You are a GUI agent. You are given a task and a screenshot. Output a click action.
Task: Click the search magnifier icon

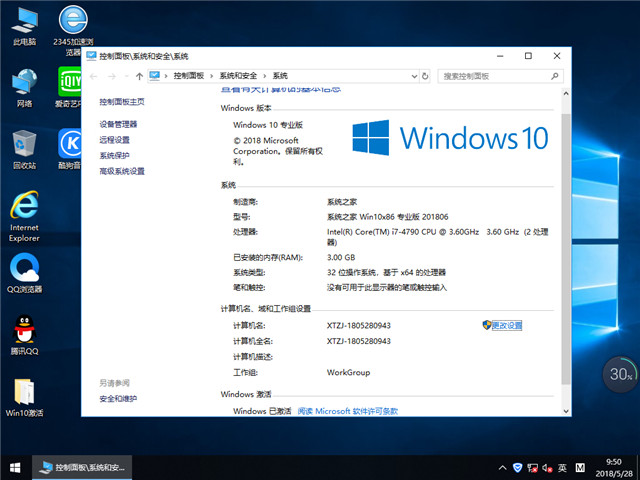click(554, 76)
